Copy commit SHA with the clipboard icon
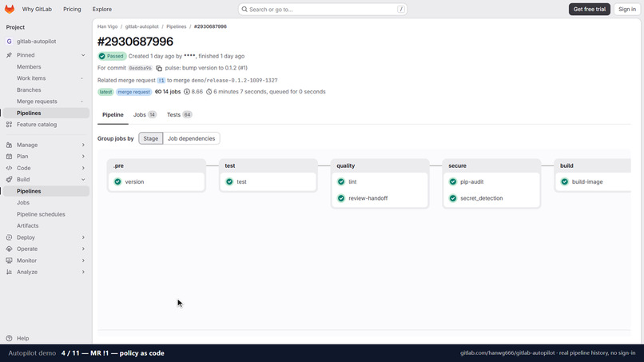The width and height of the screenshot is (644, 362). click(159, 68)
